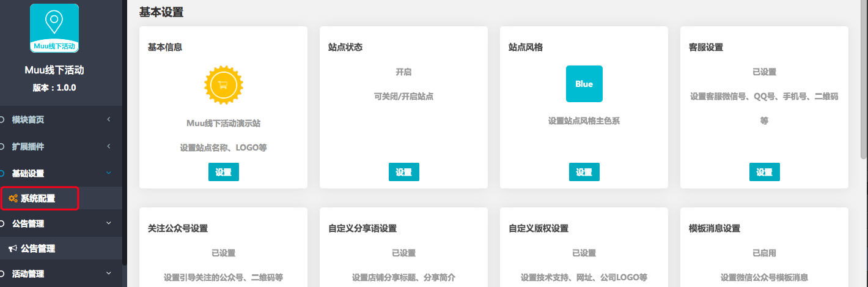Click 设置 button in 站点状态 card

404,172
